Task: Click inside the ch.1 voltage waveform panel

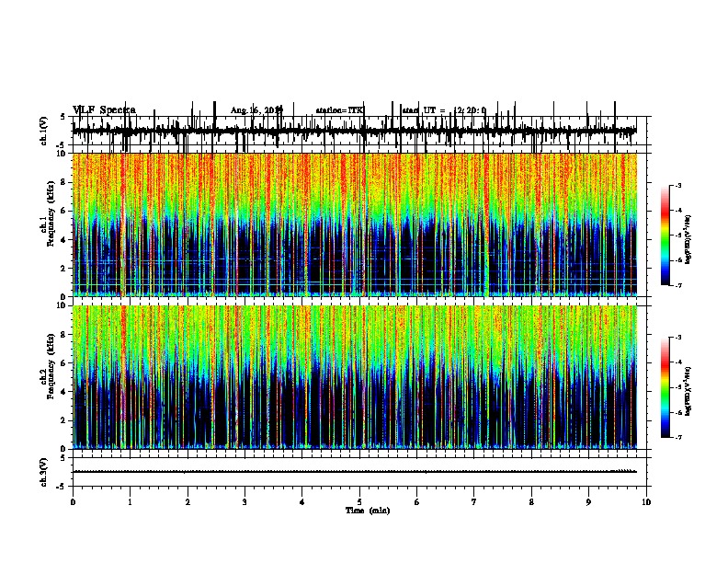Action: point(359,132)
